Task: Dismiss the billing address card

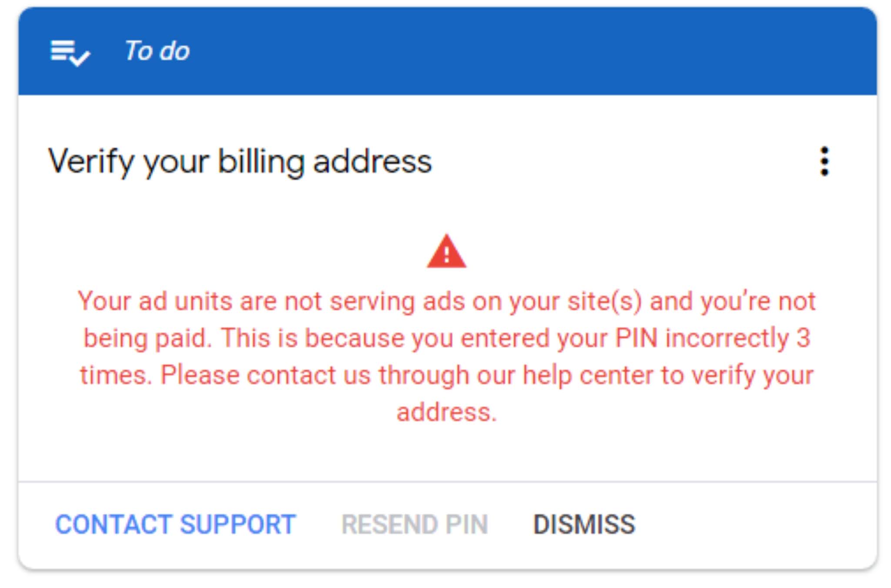Action: (584, 524)
